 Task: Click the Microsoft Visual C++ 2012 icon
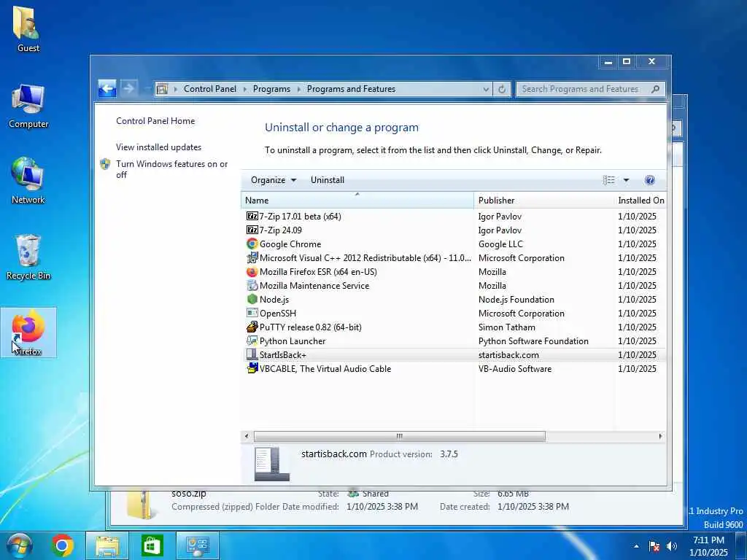[252, 257]
